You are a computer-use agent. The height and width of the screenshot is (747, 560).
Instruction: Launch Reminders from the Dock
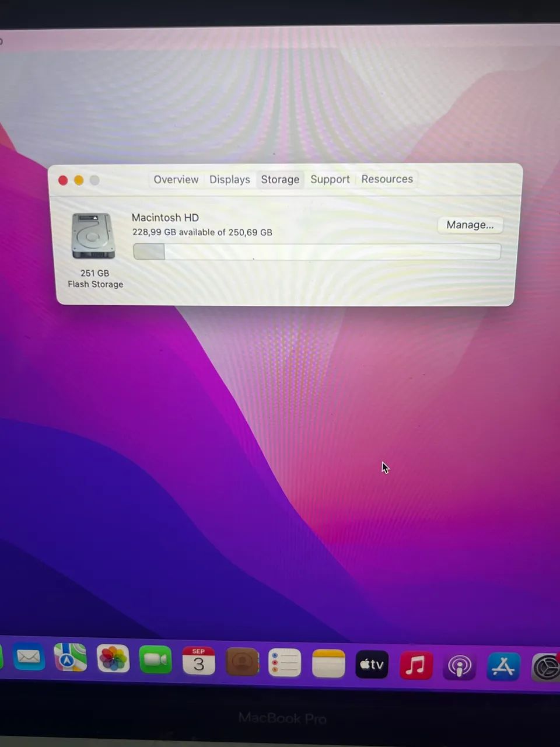285,663
